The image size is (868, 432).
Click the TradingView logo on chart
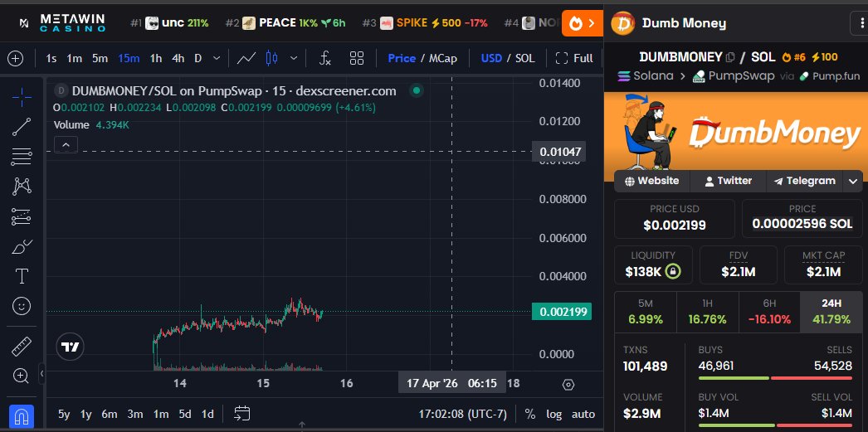tap(71, 347)
